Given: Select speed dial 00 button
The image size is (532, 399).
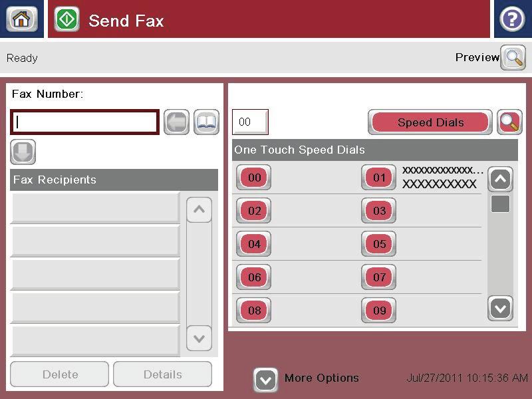Looking at the screenshot, I should tap(254, 177).
